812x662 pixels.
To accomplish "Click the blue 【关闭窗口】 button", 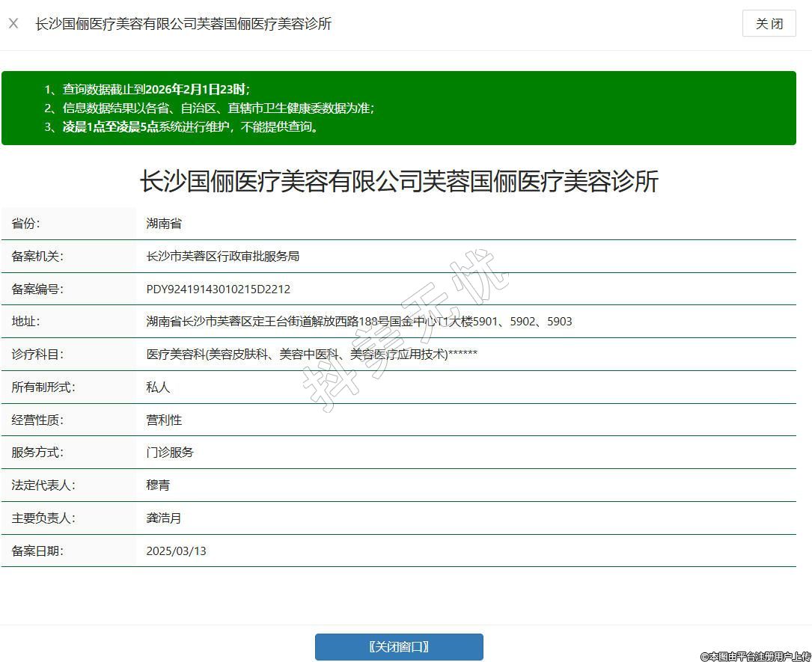I will coord(399,647).
